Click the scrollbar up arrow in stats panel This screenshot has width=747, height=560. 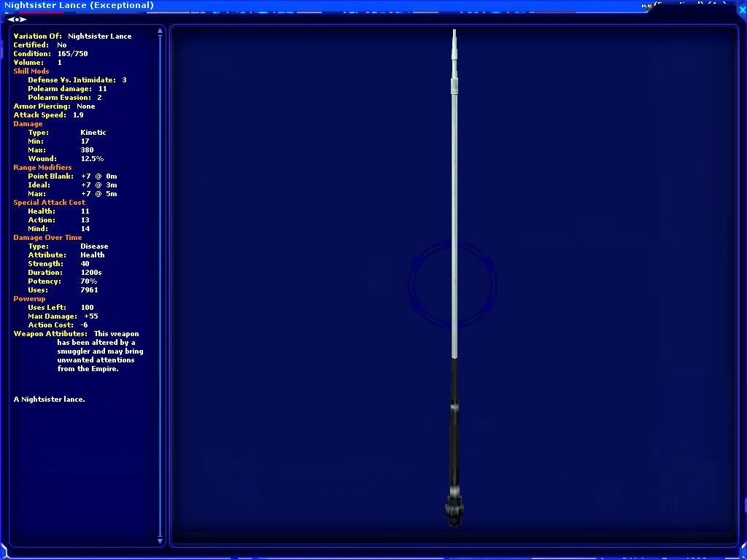(x=160, y=31)
